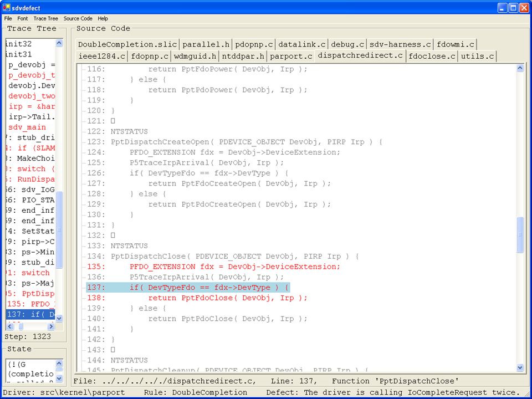This screenshot has height=399, width=532.
Task: Click code line 116 return PptFdoPower
Action: pyautogui.click(x=197, y=69)
